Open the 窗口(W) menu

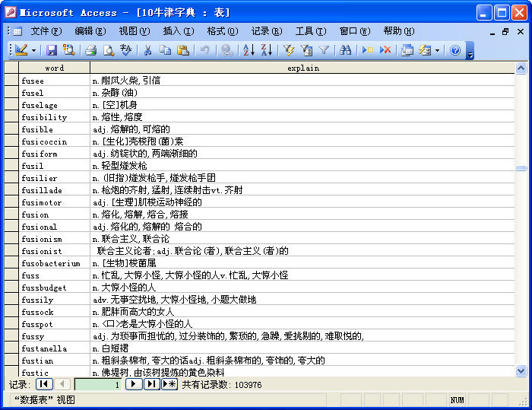(x=355, y=31)
